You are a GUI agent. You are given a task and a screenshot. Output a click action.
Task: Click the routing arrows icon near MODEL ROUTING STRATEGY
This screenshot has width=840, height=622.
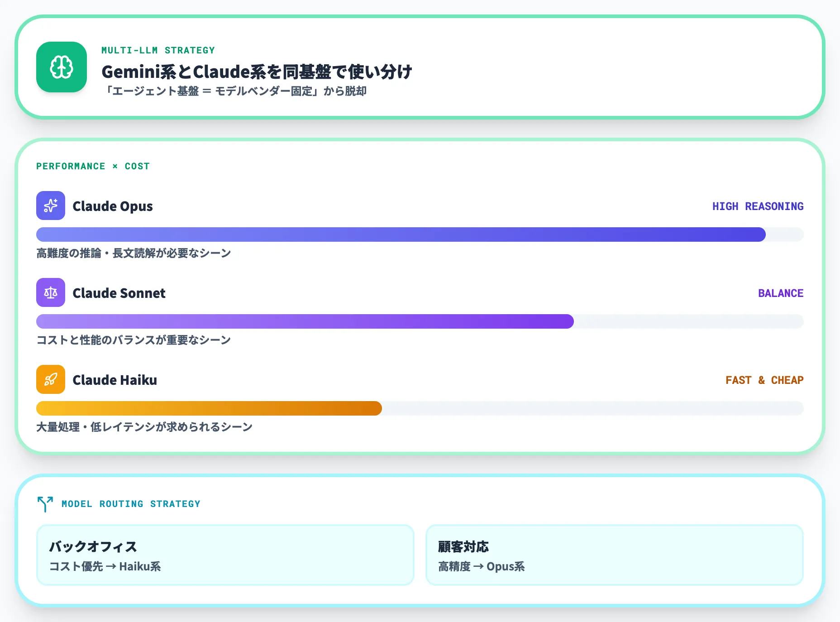[x=44, y=503]
